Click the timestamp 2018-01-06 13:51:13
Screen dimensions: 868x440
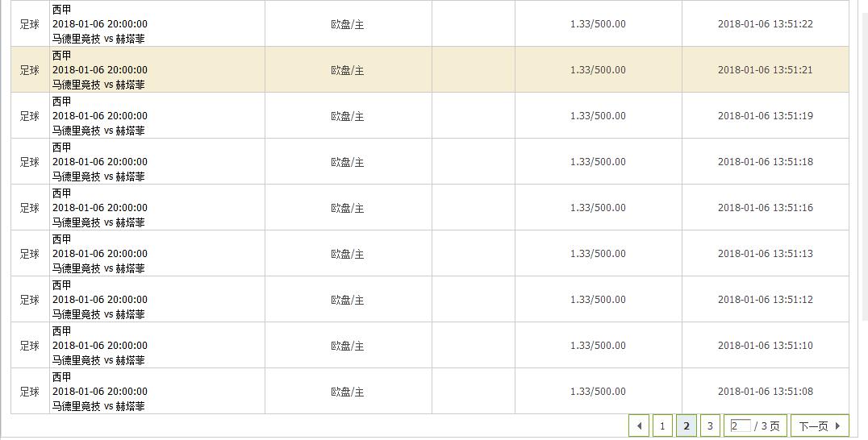point(765,254)
